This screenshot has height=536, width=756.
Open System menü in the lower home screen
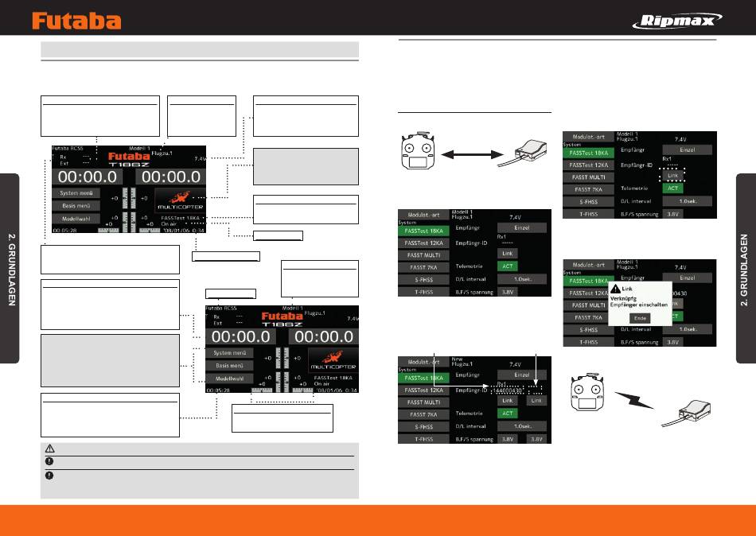tap(229, 353)
